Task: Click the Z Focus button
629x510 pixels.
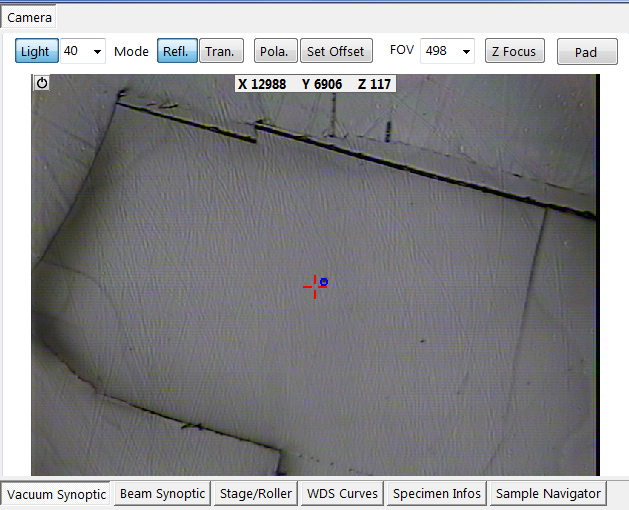Action: (514, 51)
